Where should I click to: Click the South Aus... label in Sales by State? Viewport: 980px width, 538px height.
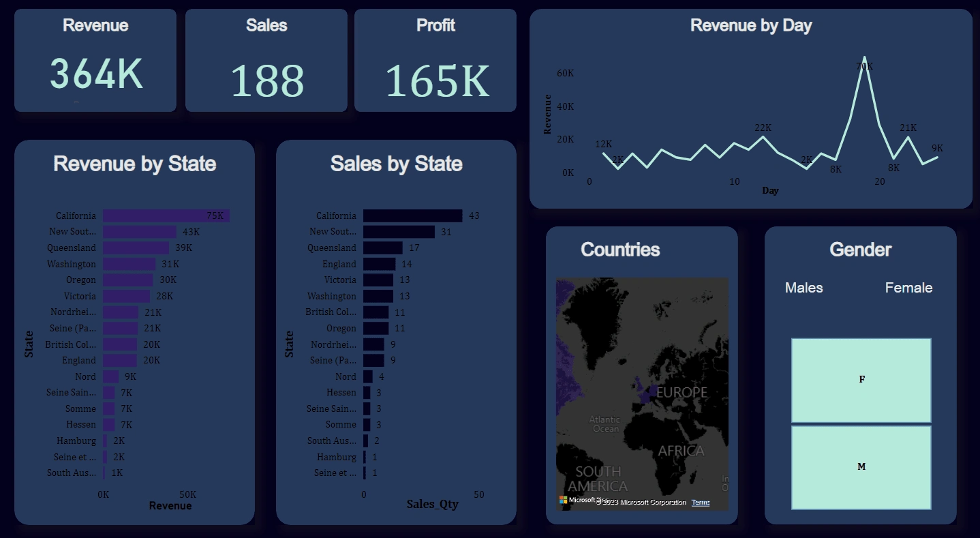331,440
